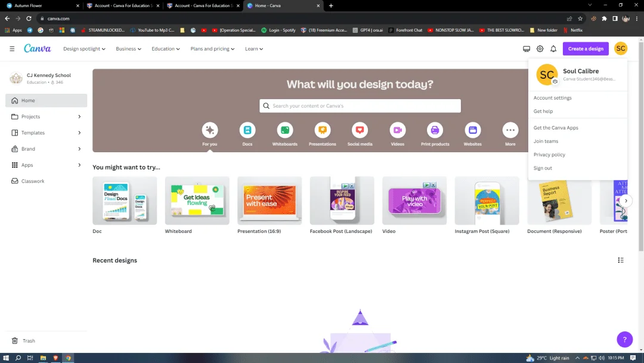The image size is (644, 363).
Task: Open the Doc design thumbnail
Action: click(125, 201)
